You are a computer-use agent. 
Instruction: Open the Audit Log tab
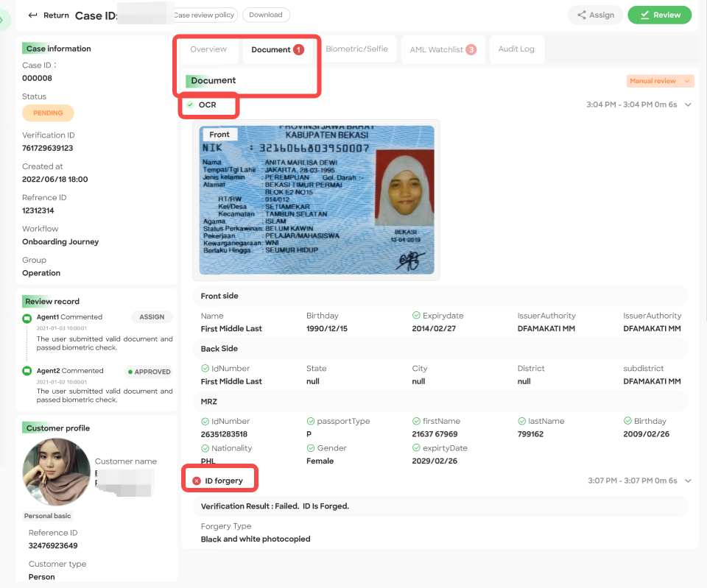click(516, 49)
